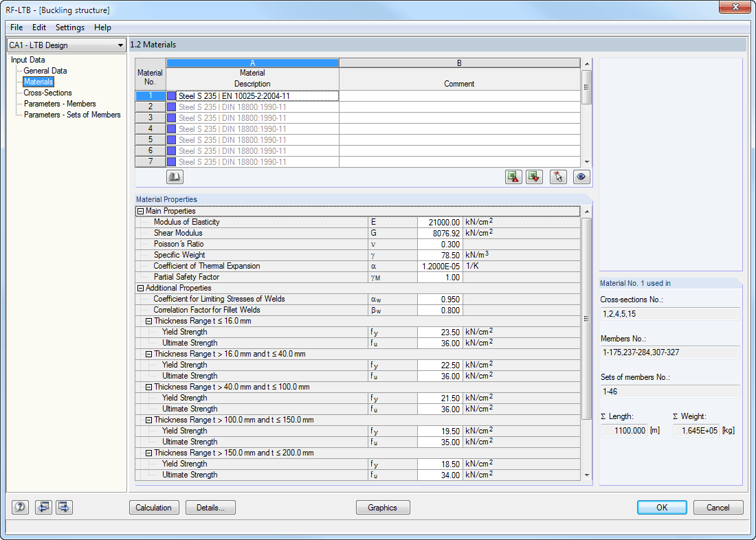Open the Settings menu
Screen dimensions: 756x540
[70, 27]
